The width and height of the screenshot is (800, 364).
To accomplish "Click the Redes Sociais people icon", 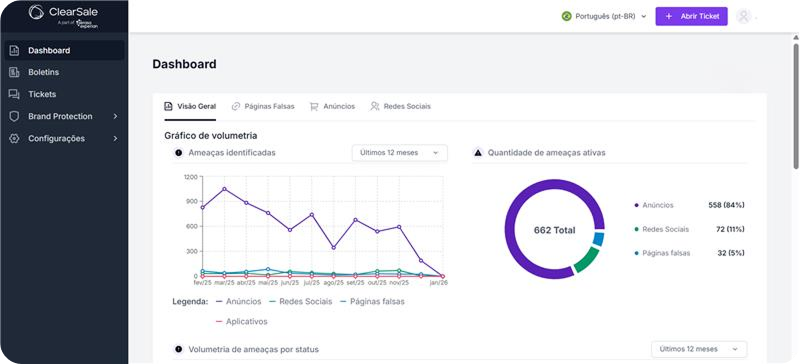I will 375,106.
